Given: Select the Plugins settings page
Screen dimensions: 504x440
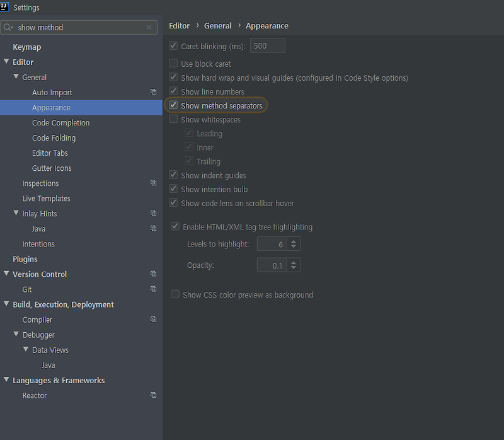Looking at the screenshot, I should click(25, 259).
